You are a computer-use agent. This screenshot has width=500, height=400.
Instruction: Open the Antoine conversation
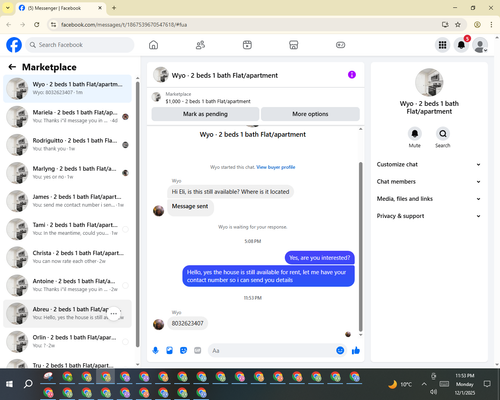click(x=68, y=285)
